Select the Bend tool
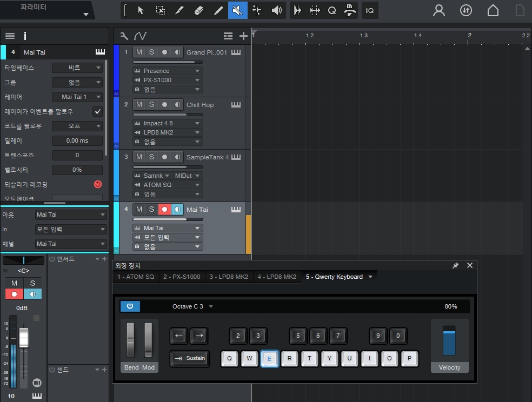Screen dimensions: 532x402 coord(257,10)
